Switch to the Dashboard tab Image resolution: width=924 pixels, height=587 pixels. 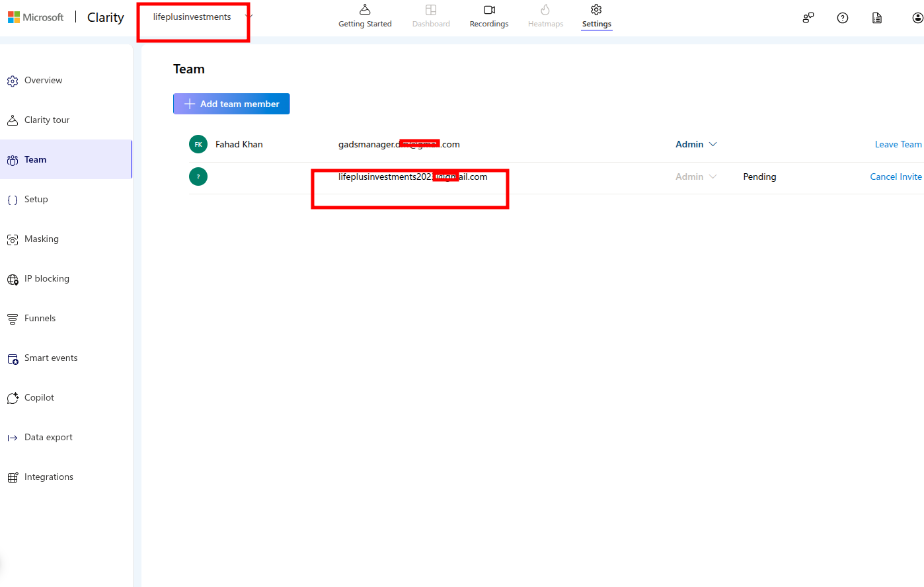[431, 17]
